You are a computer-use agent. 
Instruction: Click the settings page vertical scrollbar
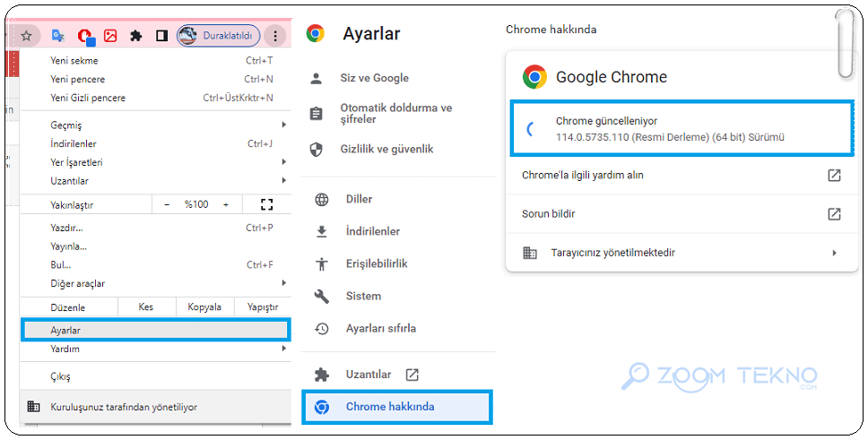pos(846,44)
